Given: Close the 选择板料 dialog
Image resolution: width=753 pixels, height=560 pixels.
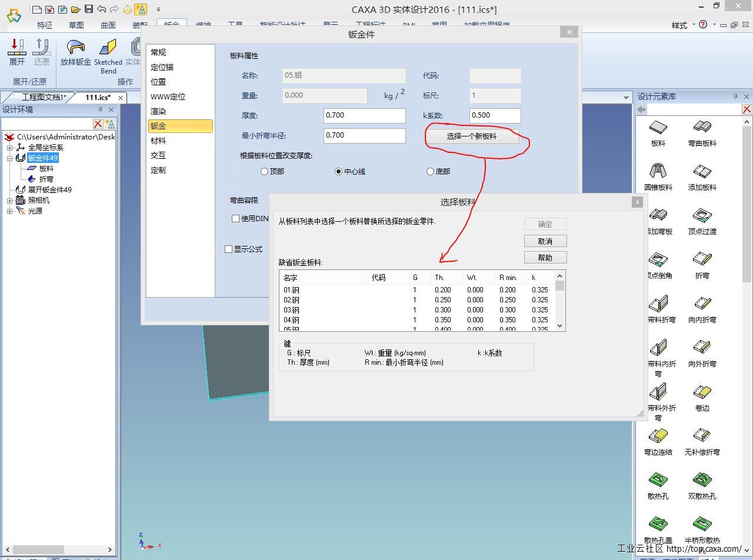Looking at the screenshot, I should (x=637, y=202).
